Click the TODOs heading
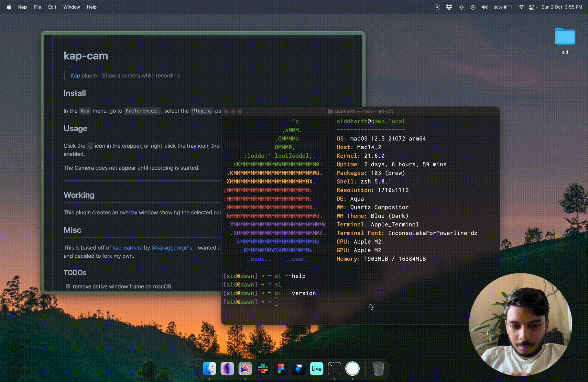The height and width of the screenshot is (382, 588). pyautogui.click(x=75, y=272)
